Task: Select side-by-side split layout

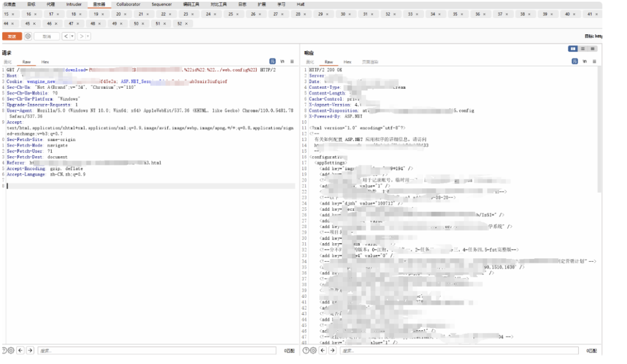Action: click(x=573, y=48)
